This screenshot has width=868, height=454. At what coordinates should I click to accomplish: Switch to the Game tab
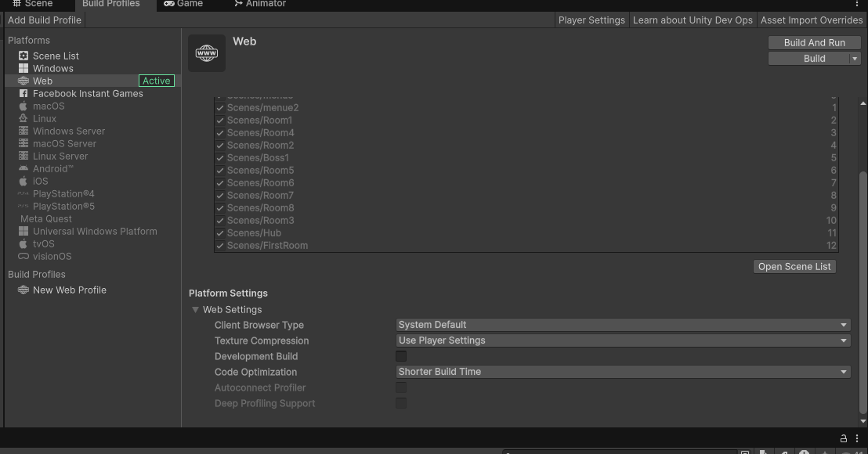click(x=183, y=4)
